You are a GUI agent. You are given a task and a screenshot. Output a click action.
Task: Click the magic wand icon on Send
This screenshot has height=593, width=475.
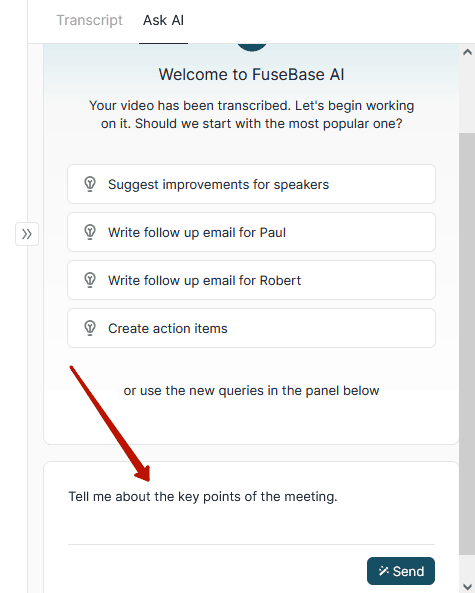pyautogui.click(x=383, y=571)
